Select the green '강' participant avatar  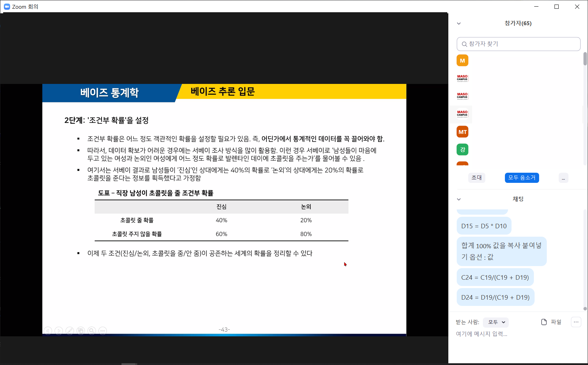462,150
